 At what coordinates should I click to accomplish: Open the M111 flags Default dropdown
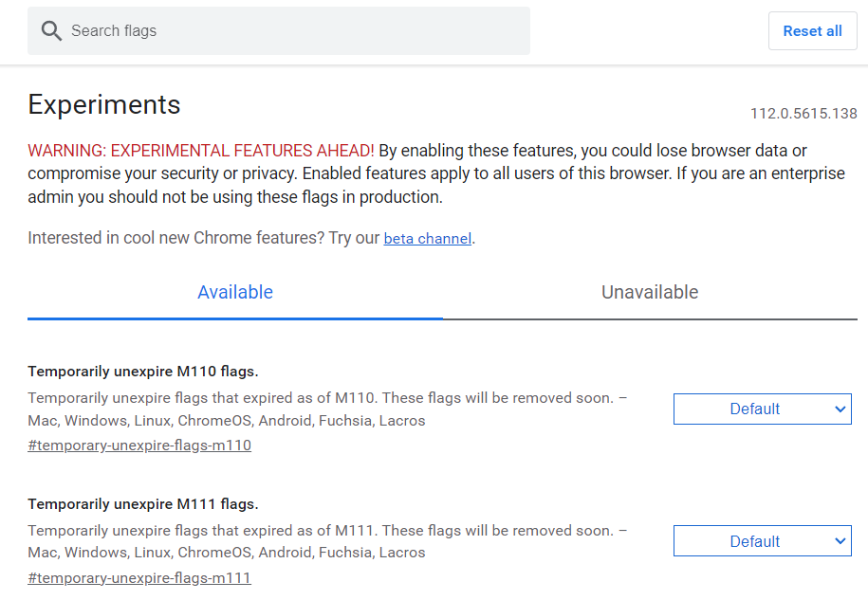pyautogui.click(x=754, y=542)
